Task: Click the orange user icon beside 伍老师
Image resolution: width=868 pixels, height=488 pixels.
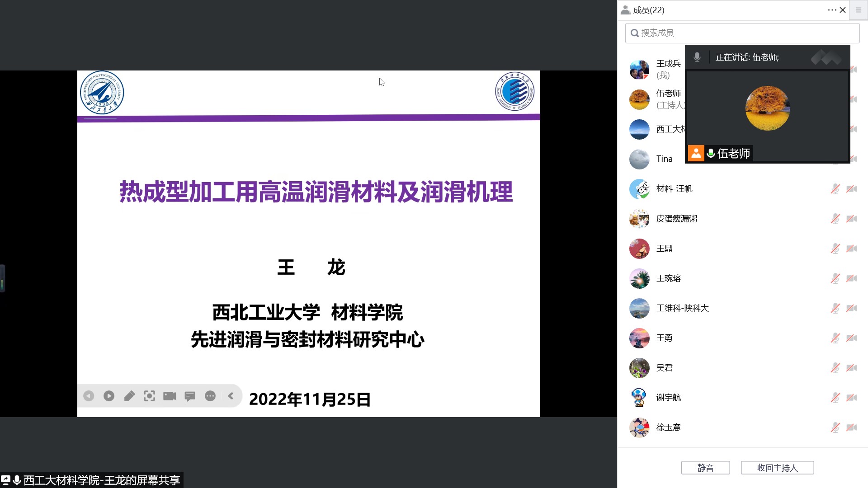Action: coord(696,154)
